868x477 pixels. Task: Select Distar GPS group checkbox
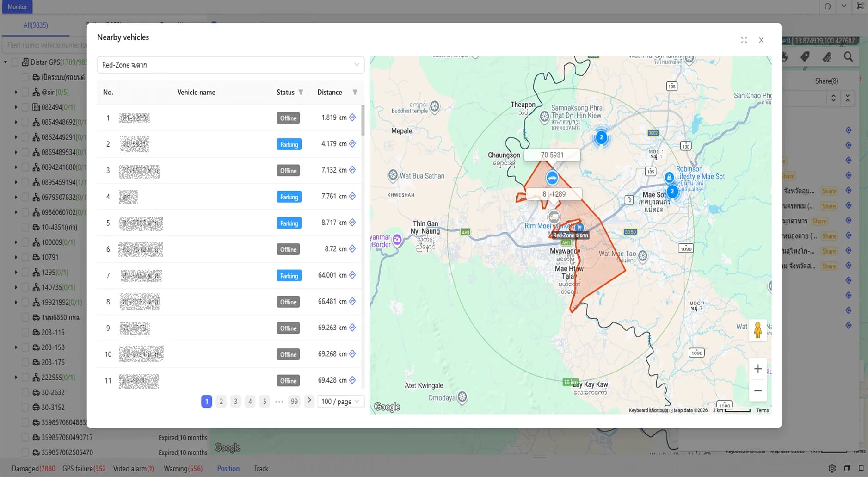[14, 62]
